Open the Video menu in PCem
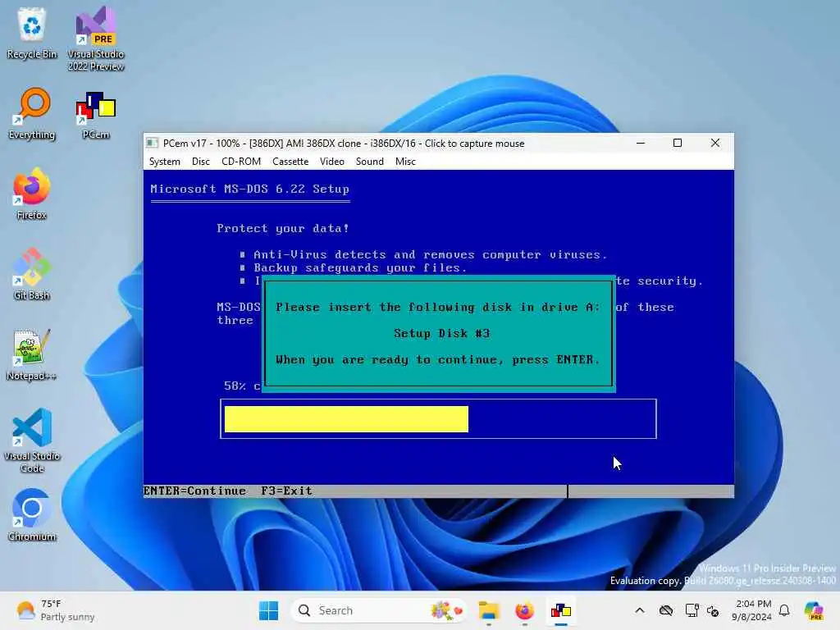 [332, 162]
